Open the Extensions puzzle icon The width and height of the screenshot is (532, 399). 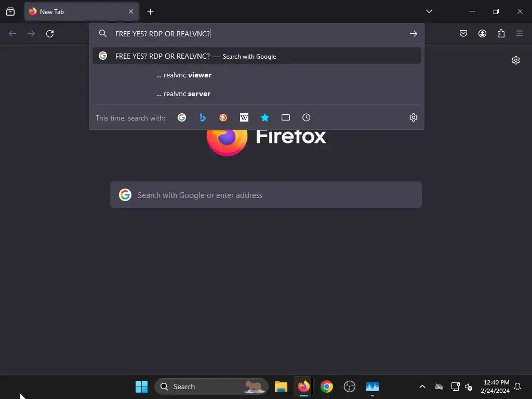tap(501, 33)
